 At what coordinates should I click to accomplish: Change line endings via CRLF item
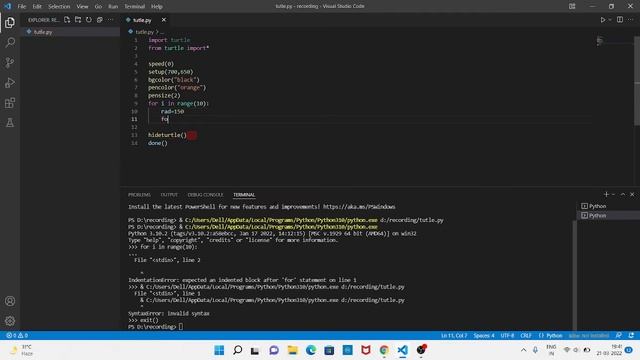pos(526,335)
